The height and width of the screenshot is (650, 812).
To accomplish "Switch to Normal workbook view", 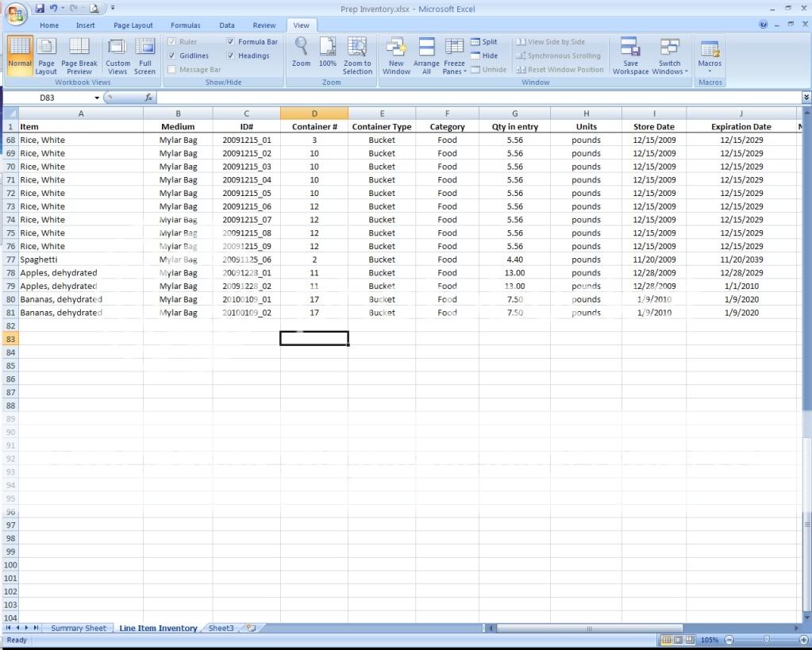I will tap(20, 56).
